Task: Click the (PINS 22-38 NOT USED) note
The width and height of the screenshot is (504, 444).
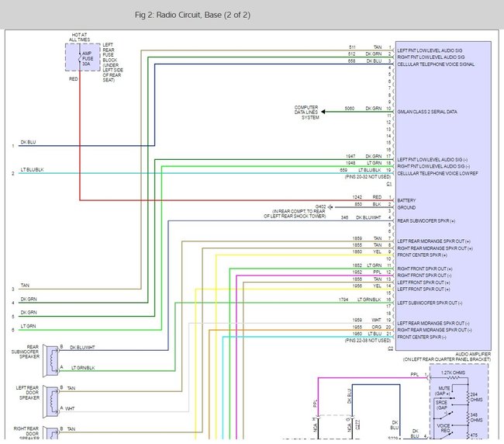Action: (x=368, y=341)
